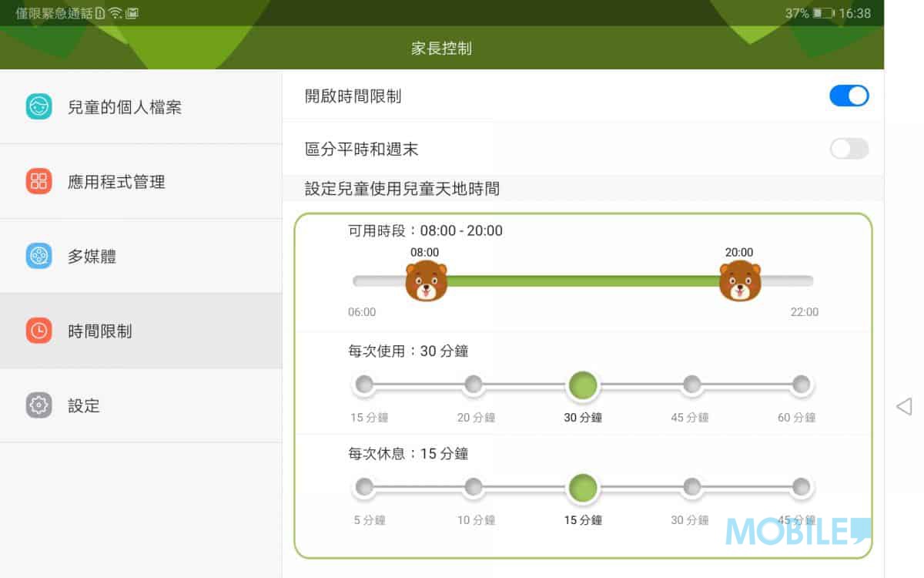Click the 每次休息：15 分鐘 label
This screenshot has width=924, height=578.
tap(408, 454)
